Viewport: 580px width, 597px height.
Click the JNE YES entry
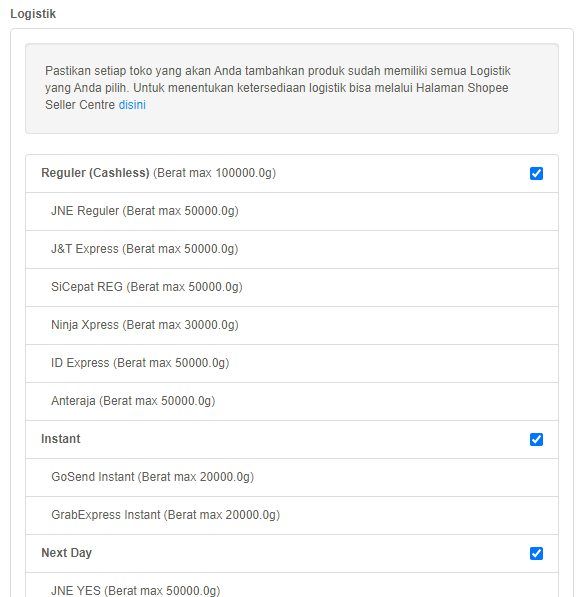pos(292,585)
